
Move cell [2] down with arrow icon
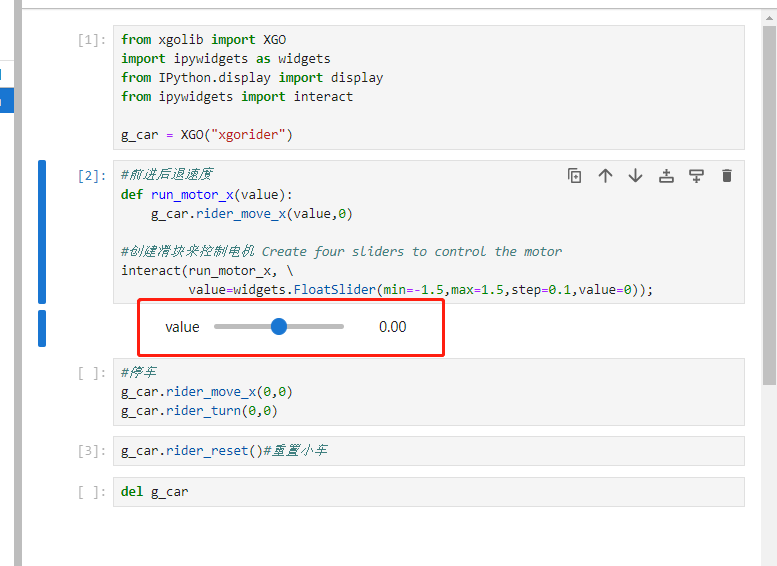(x=635, y=175)
